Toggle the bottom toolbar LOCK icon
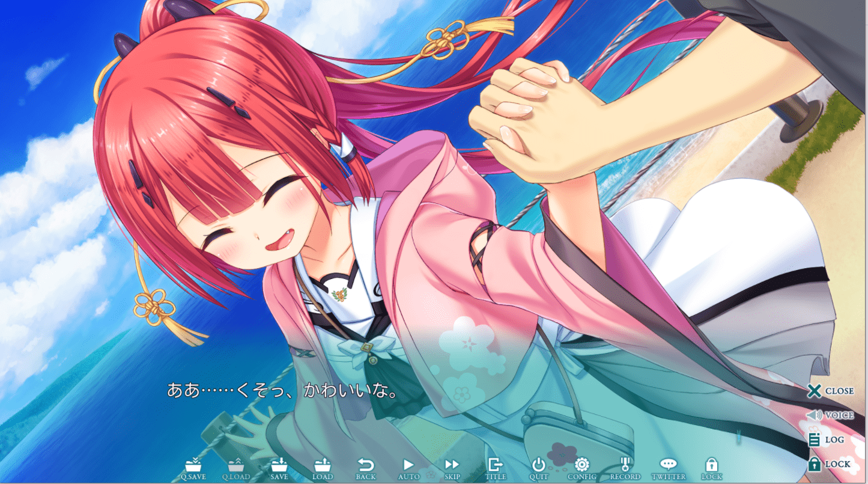 pos(712,468)
